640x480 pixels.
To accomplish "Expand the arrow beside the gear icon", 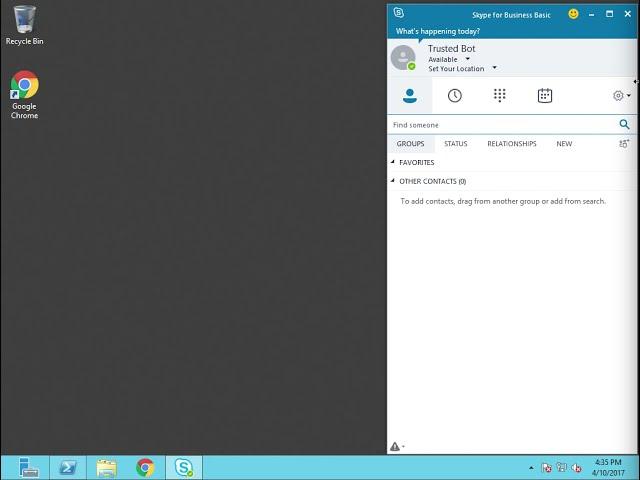I will pyautogui.click(x=629, y=96).
